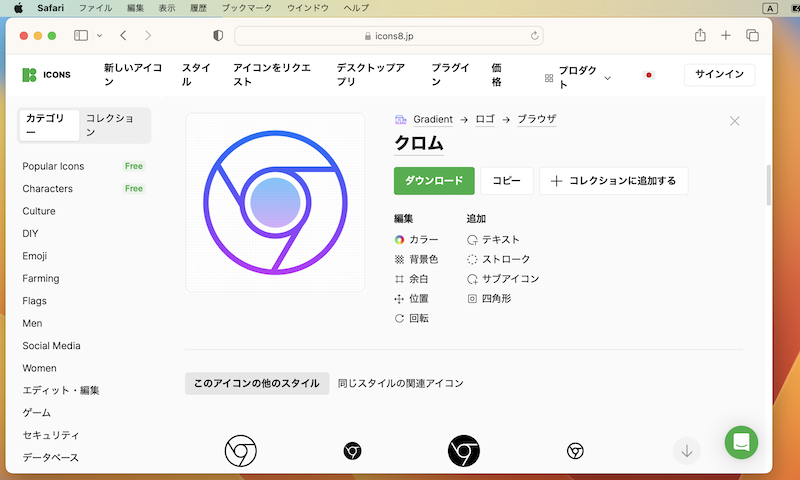The width and height of the screenshot is (800, 480).
Task: Open the green chat support bubble
Action: (741, 442)
